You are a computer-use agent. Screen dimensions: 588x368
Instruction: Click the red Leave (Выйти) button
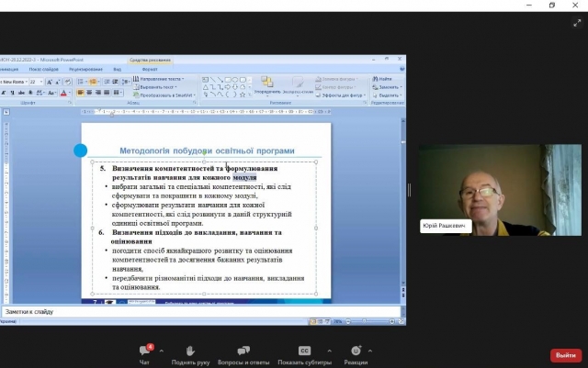pyautogui.click(x=565, y=355)
